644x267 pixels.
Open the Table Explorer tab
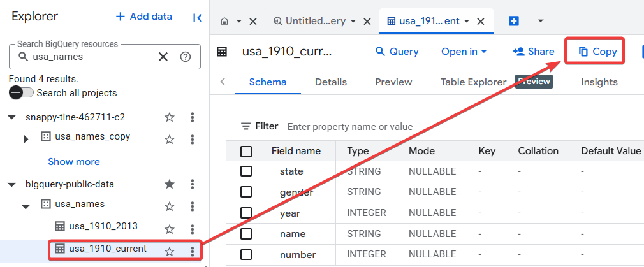(473, 82)
